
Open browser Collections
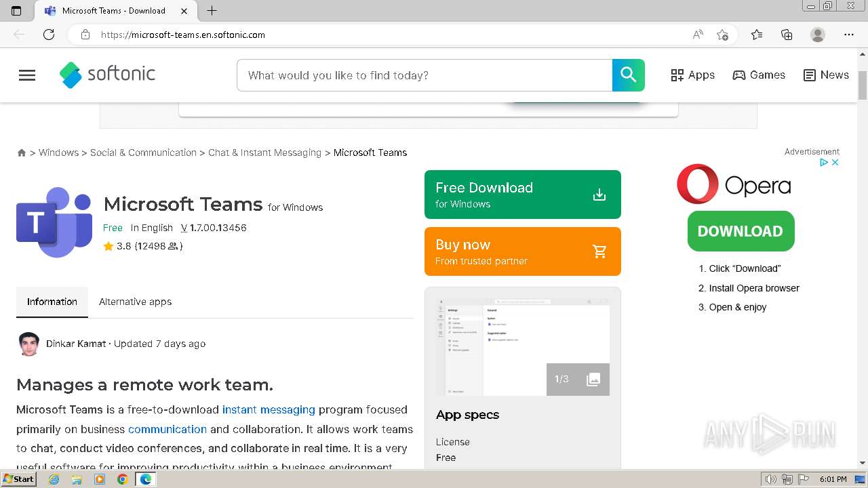787,35
